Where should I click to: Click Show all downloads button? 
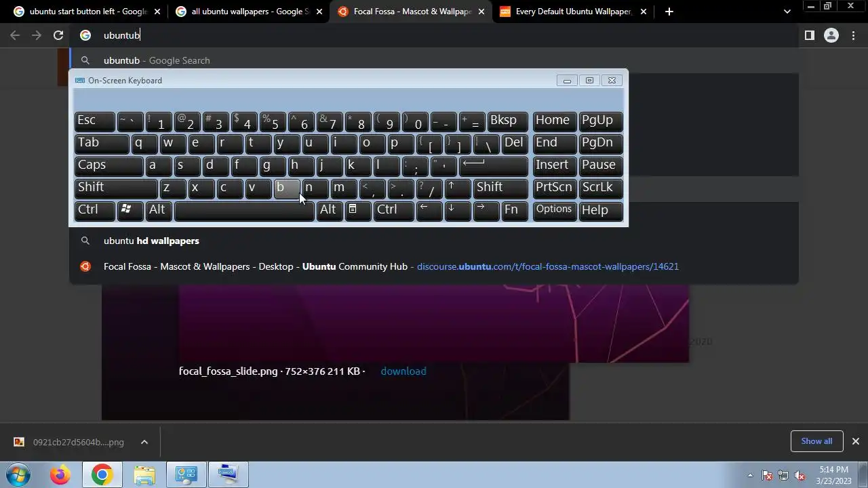[x=816, y=441]
